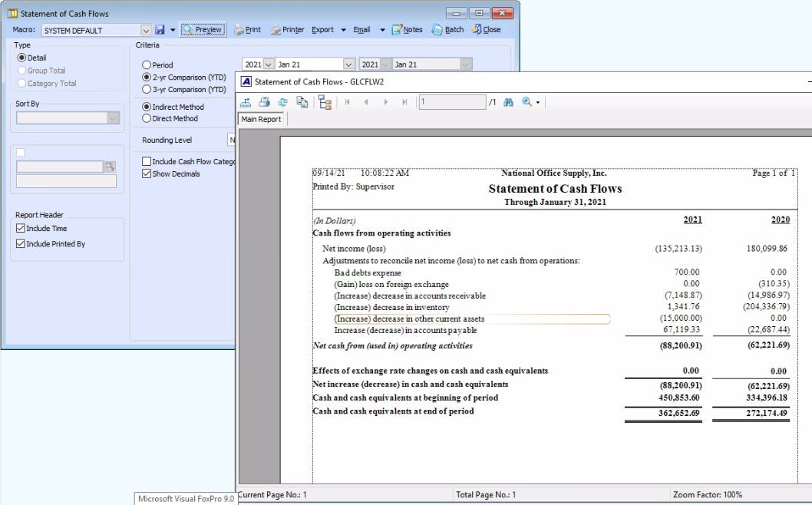This screenshot has height=505, width=812.
Task: Click the Statement of Cash Flows window icon
Action: pyautogui.click(x=12, y=14)
